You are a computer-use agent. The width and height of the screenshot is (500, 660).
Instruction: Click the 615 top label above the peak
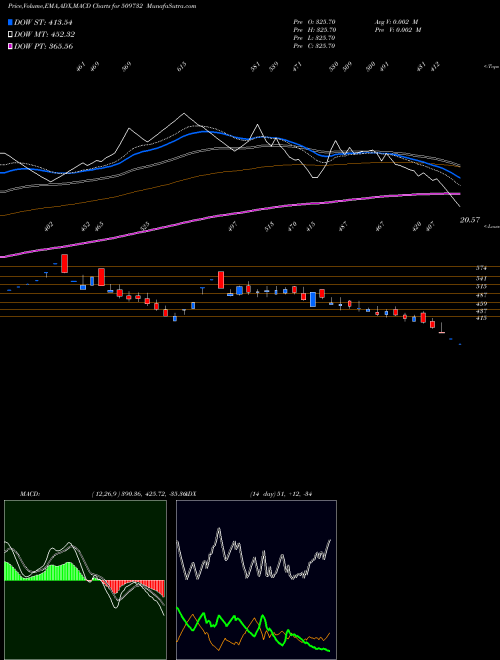(x=181, y=67)
